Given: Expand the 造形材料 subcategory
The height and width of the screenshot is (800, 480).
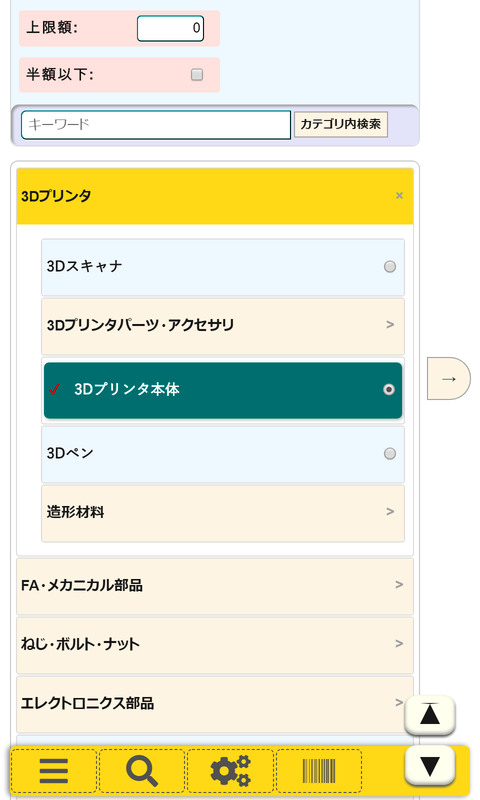Looking at the screenshot, I should [x=223, y=513].
